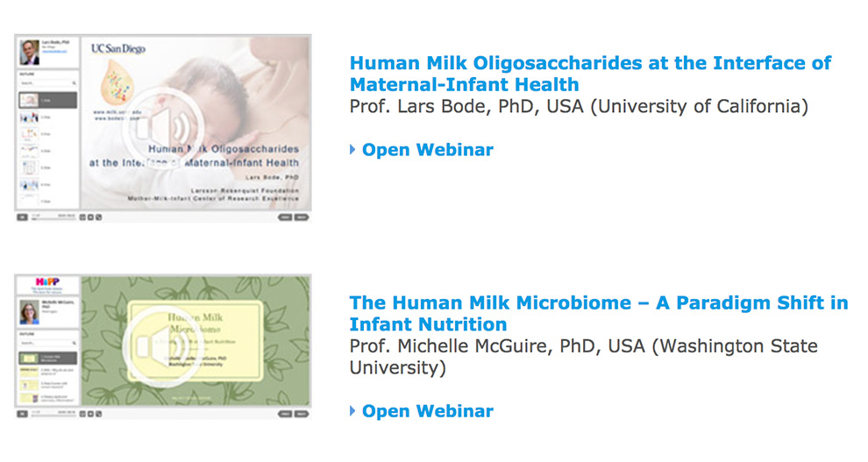Screen dimensions: 868x462
Task: Click the play button in the first preview's control bar
Action: [x=22, y=217]
